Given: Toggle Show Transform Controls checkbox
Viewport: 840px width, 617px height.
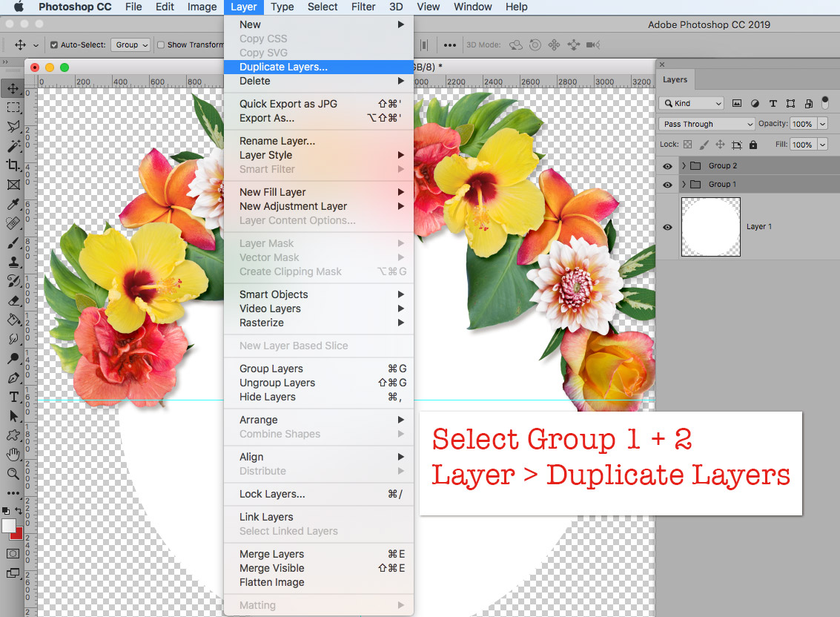Looking at the screenshot, I should point(161,45).
